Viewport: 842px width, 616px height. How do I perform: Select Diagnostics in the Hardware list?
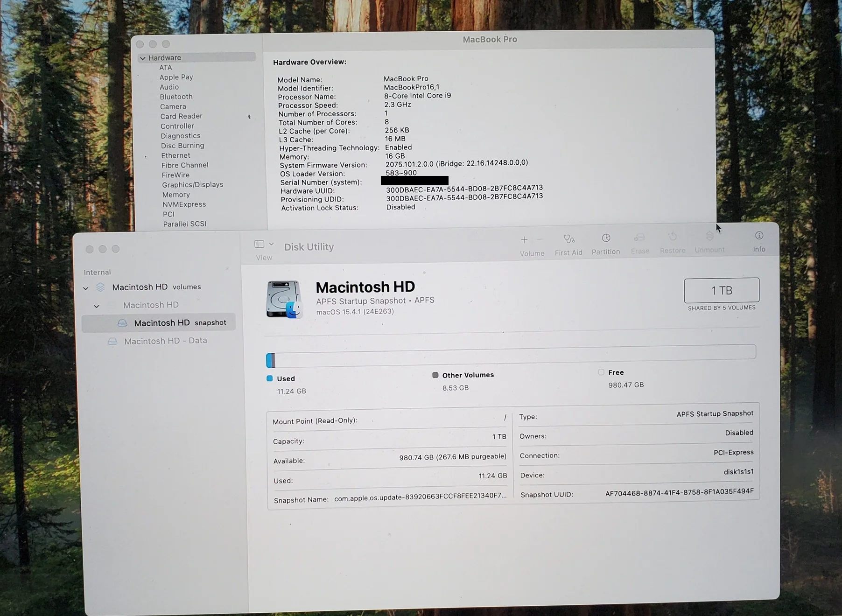[x=181, y=136]
